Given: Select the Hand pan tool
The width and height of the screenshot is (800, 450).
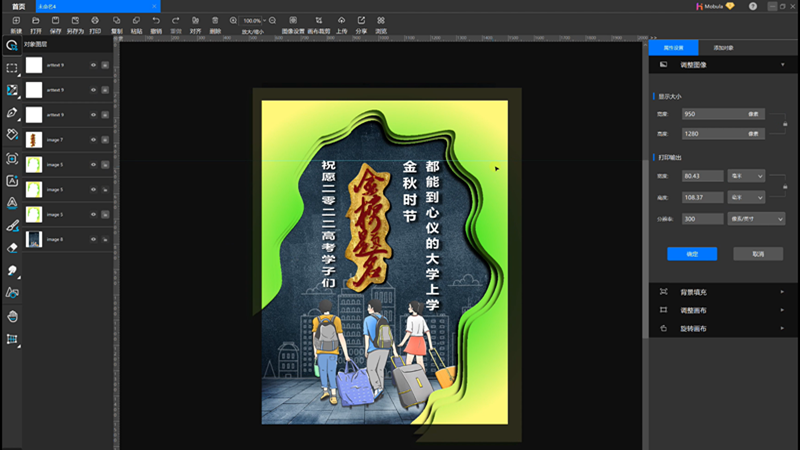Looking at the screenshot, I should [12, 316].
